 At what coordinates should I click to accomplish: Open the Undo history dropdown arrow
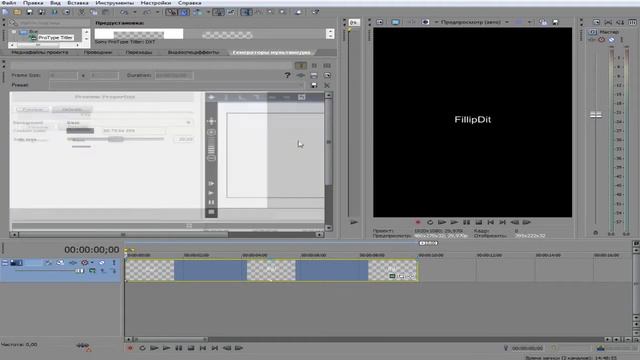[135, 12]
